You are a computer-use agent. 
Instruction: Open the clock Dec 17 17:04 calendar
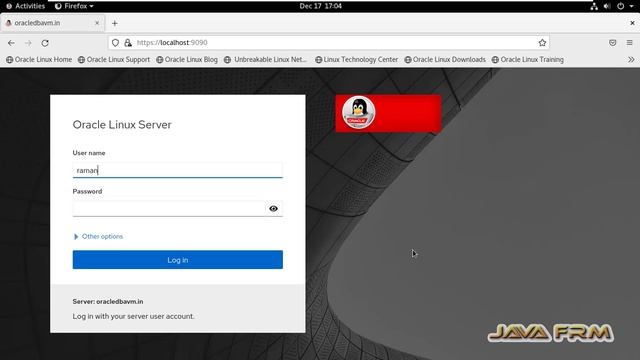click(320, 6)
